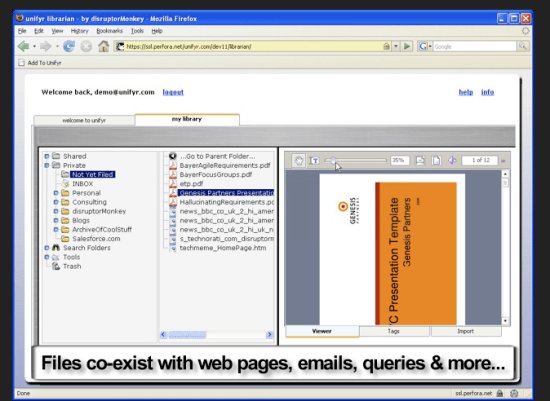The image size is (550, 401).
Task: Click the fit page icon in viewer toolbar
Action: [436, 161]
